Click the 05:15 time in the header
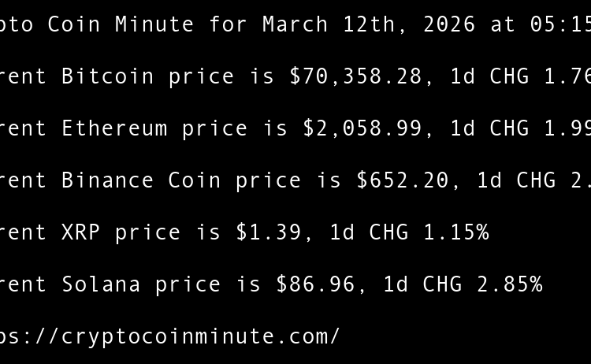 coord(561,24)
